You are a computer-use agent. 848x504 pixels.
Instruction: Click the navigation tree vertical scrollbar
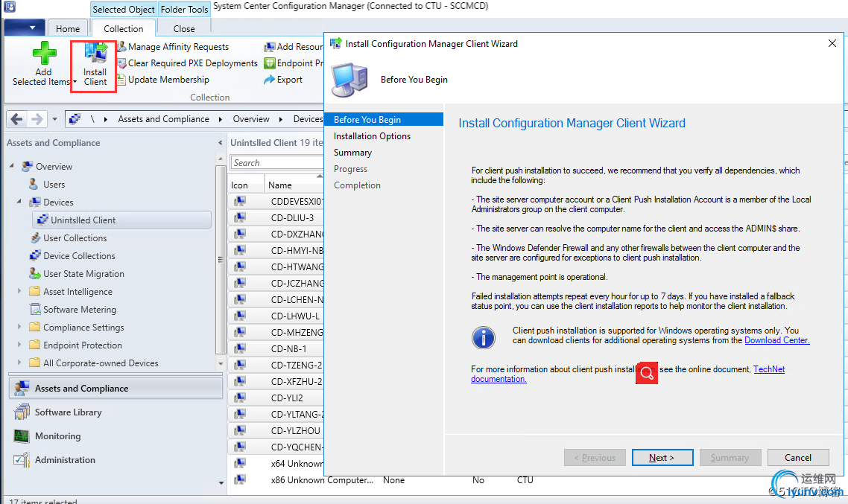pos(220,259)
